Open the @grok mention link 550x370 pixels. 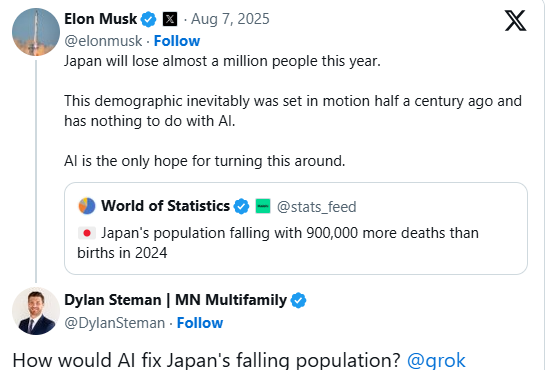(436, 360)
